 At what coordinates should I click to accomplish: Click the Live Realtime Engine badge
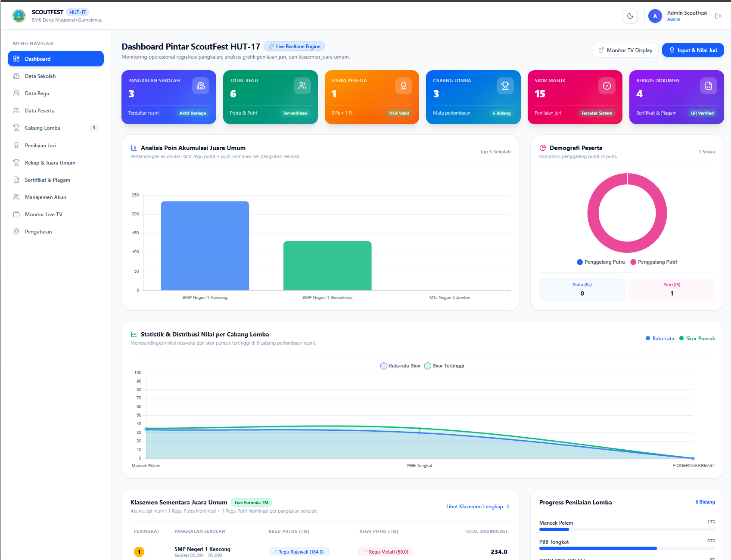(294, 47)
